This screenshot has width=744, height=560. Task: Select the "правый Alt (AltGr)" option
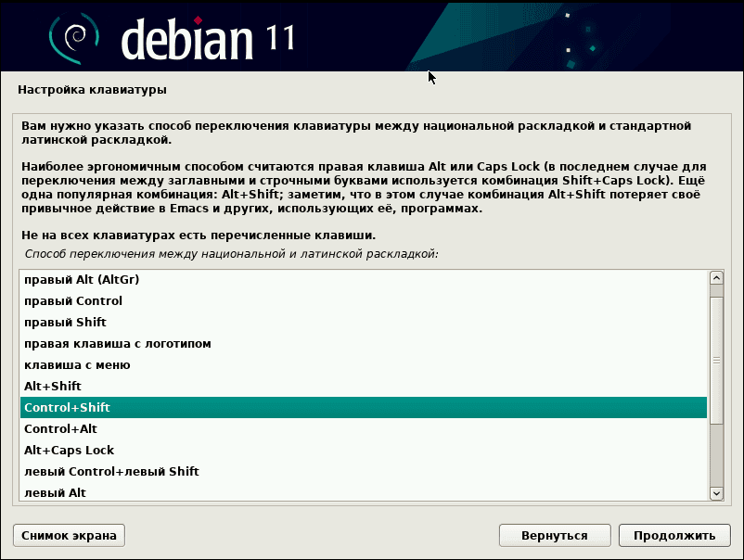click(x=364, y=280)
